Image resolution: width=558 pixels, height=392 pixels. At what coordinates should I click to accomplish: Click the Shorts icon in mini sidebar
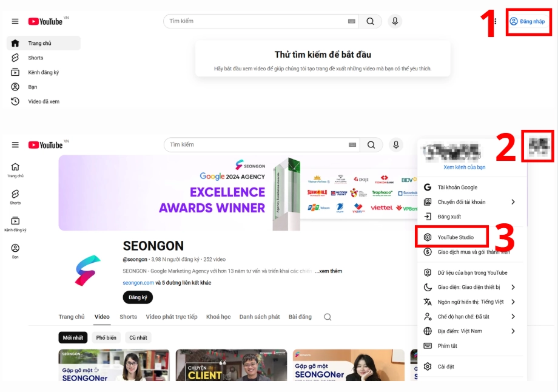pos(15,197)
